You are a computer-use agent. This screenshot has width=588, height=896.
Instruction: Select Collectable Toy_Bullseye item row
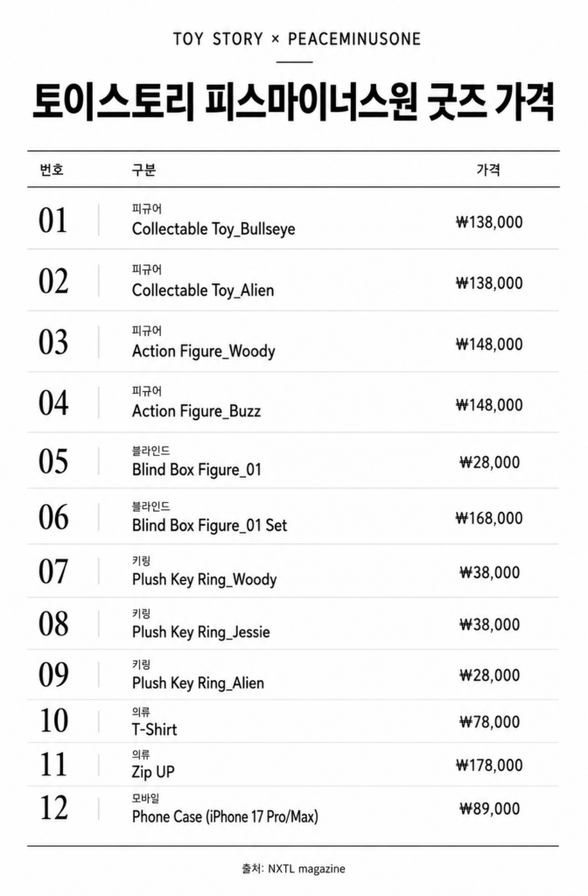pos(293,220)
